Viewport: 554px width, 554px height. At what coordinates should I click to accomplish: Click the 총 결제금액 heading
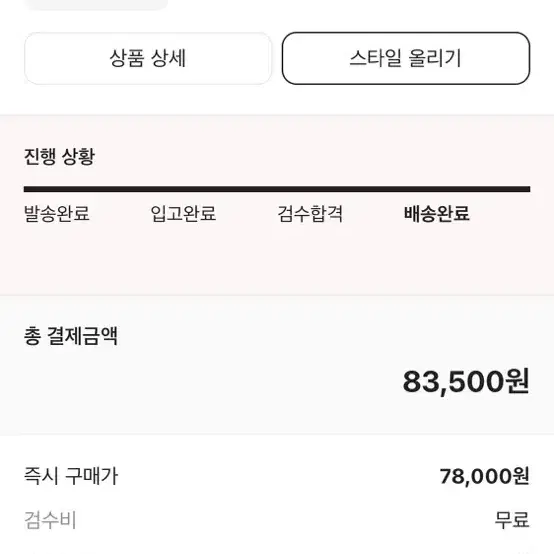[71, 336]
